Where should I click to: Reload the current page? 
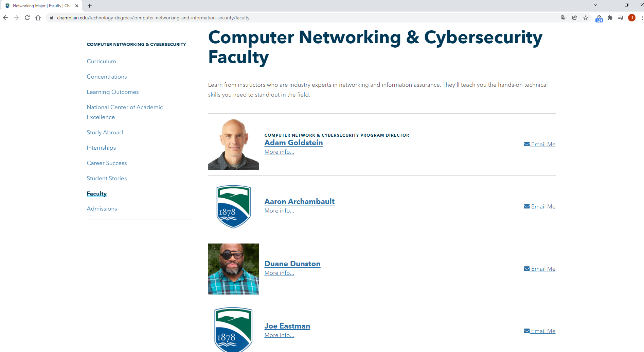[x=27, y=18]
